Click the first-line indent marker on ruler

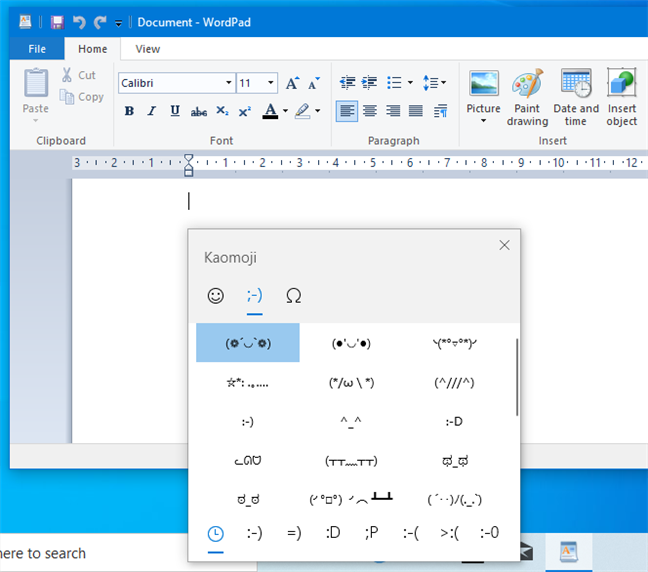pyautogui.click(x=188, y=159)
